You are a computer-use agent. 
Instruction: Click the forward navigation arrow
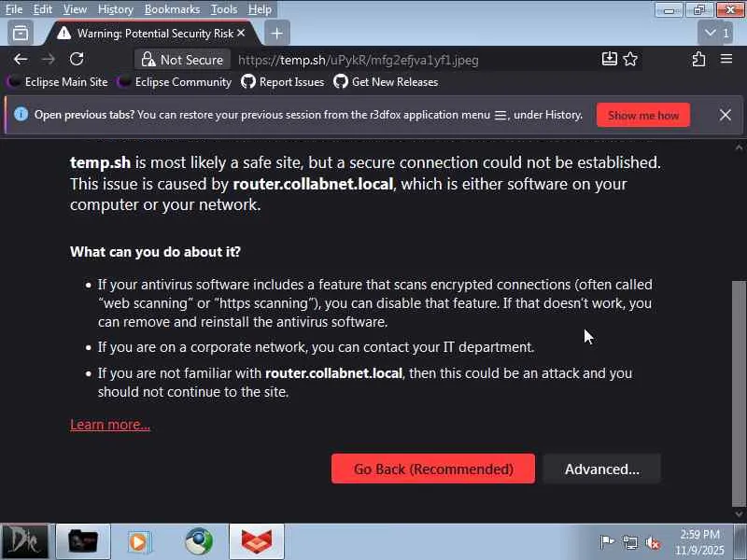point(49,60)
